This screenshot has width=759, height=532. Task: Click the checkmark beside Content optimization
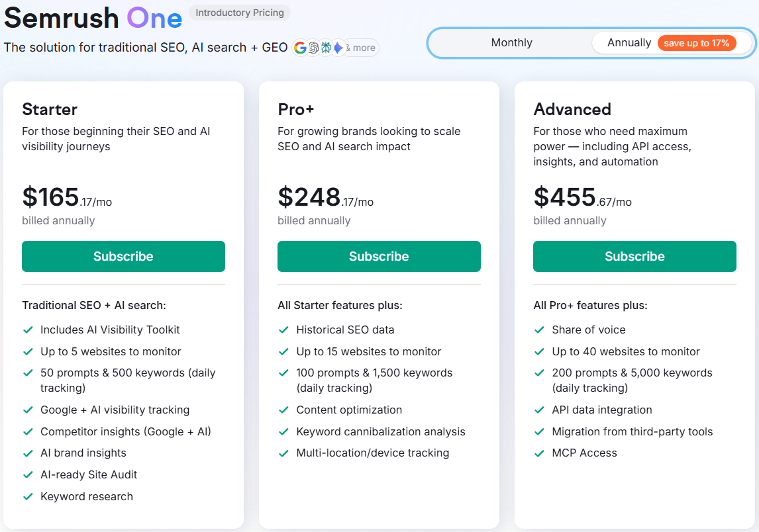point(283,410)
